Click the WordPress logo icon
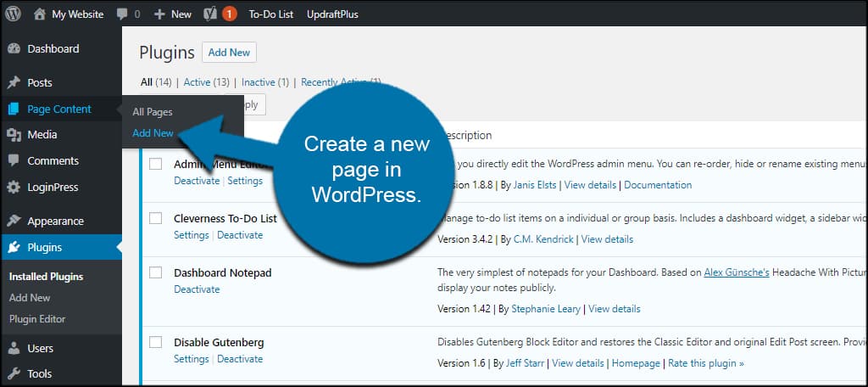 pos(12,14)
